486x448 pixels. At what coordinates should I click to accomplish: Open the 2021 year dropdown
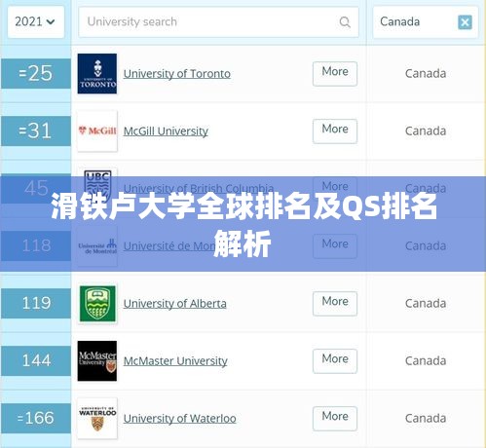click(x=36, y=22)
